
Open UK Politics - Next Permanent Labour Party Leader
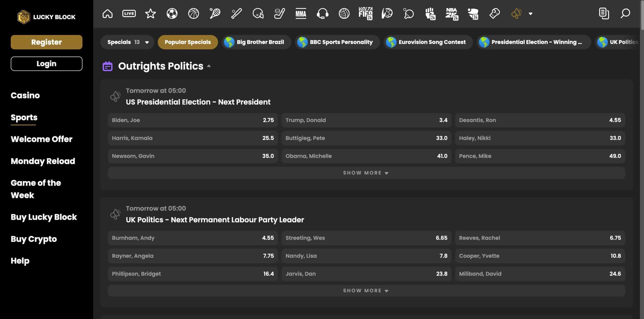(215, 220)
